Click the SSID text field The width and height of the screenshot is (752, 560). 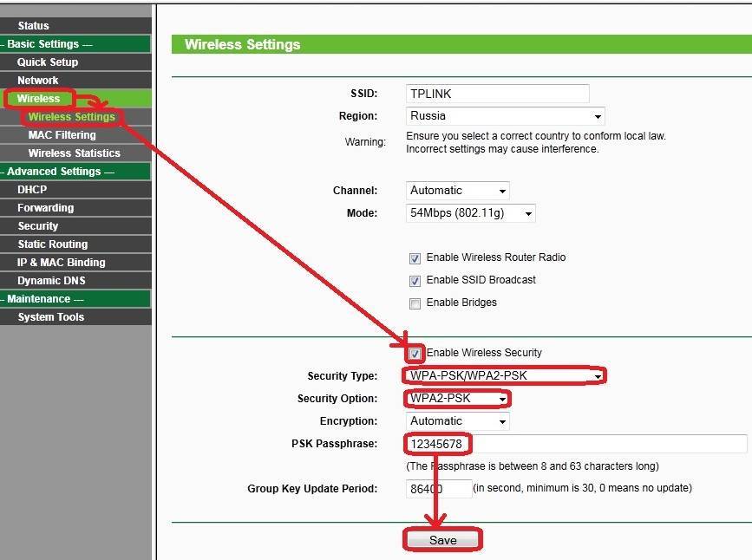click(x=497, y=94)
